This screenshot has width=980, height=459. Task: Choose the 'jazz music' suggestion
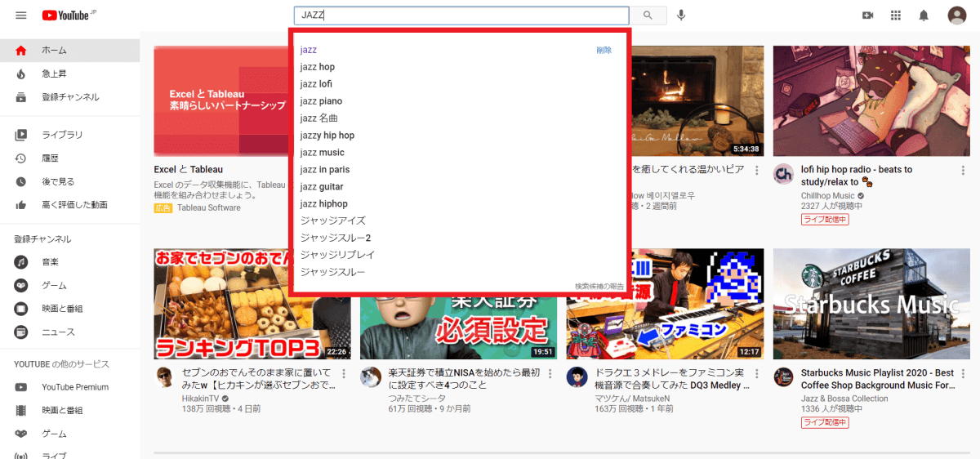461,153
